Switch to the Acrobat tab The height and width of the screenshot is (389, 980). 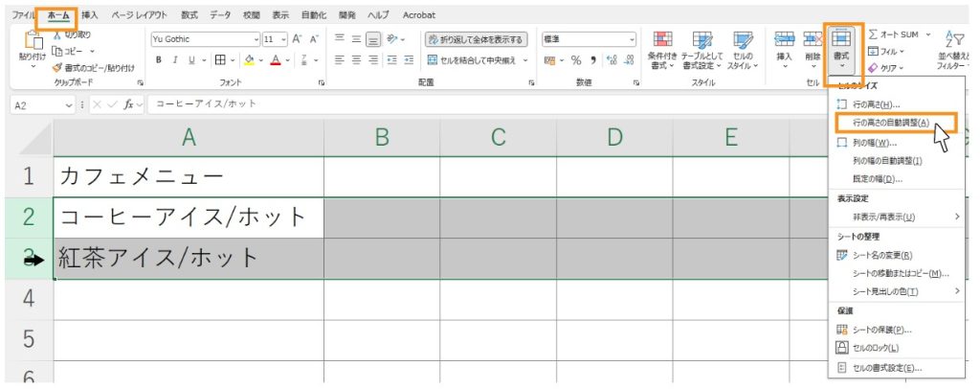click(419, 15)
